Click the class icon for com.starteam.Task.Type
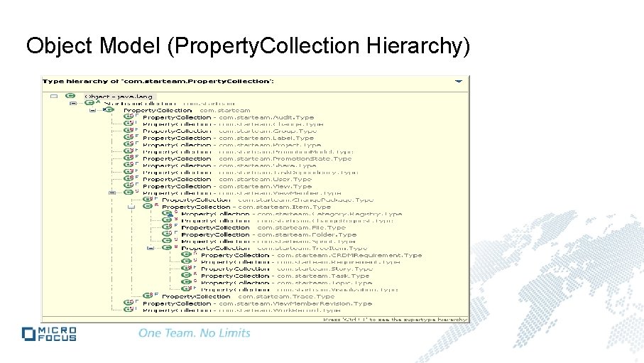Viewport: 644px width, 363px height. pos(187,276)
